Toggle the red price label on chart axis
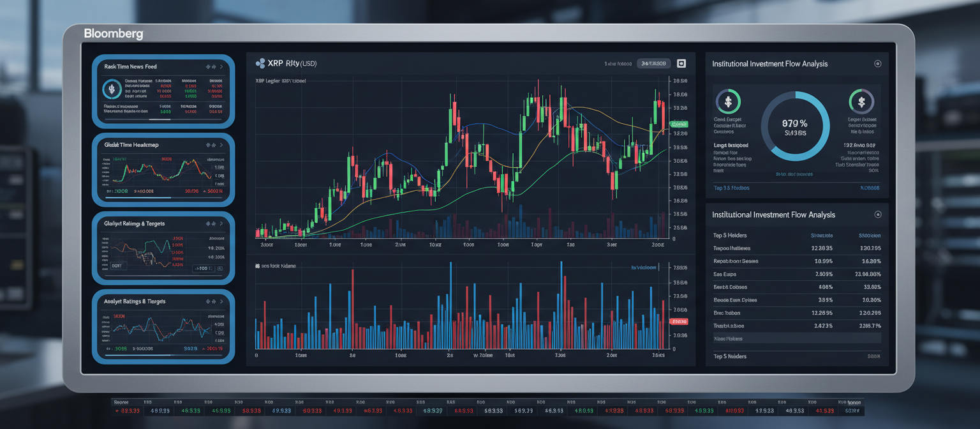The width and height of the screenshot is (980, 429). coord(679,322)
